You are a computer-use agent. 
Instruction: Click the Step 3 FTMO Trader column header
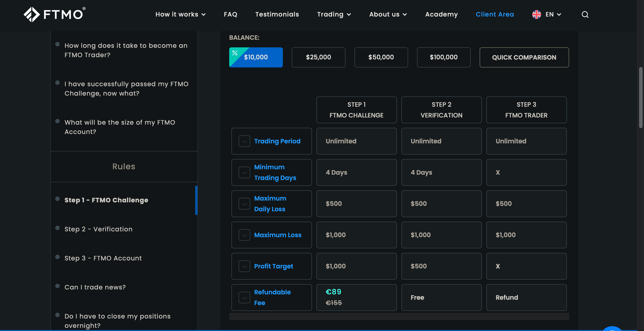click(x=526, y=110)
